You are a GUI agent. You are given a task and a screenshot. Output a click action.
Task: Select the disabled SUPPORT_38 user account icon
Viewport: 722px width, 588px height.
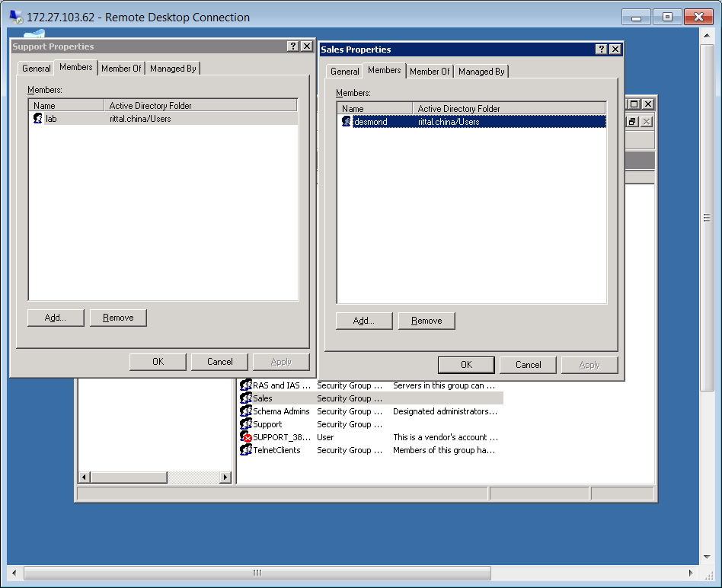[245, 437]
